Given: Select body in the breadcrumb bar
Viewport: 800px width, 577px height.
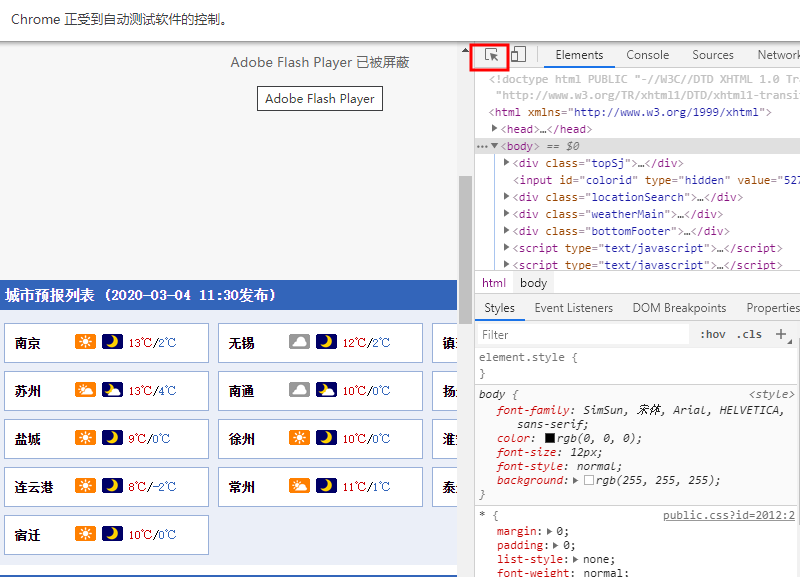Looking at the screenshot, I should point(533,283).
